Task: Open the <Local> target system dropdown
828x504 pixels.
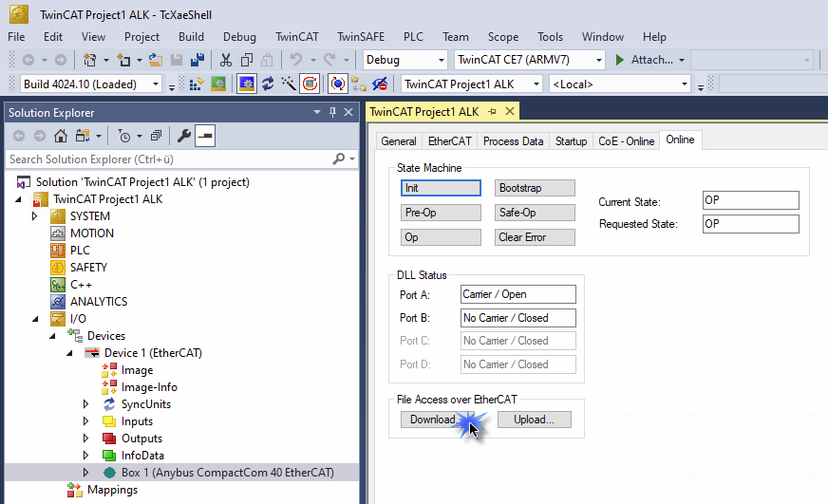Action: pyautogui.click(x=685, y=84)
